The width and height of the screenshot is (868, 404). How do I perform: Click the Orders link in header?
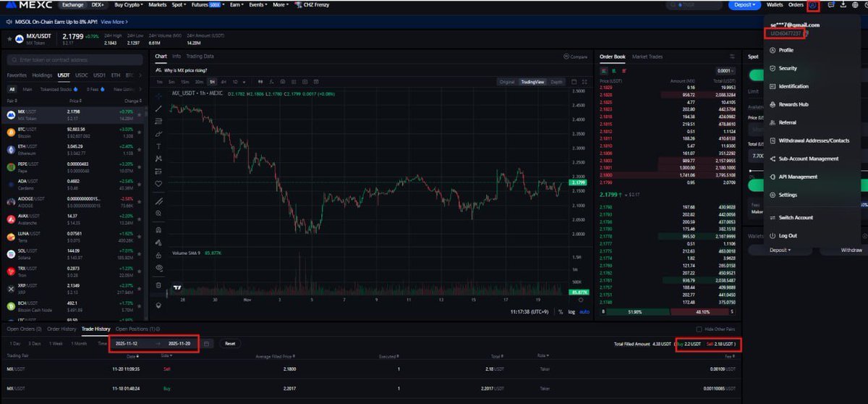[796, 4]
